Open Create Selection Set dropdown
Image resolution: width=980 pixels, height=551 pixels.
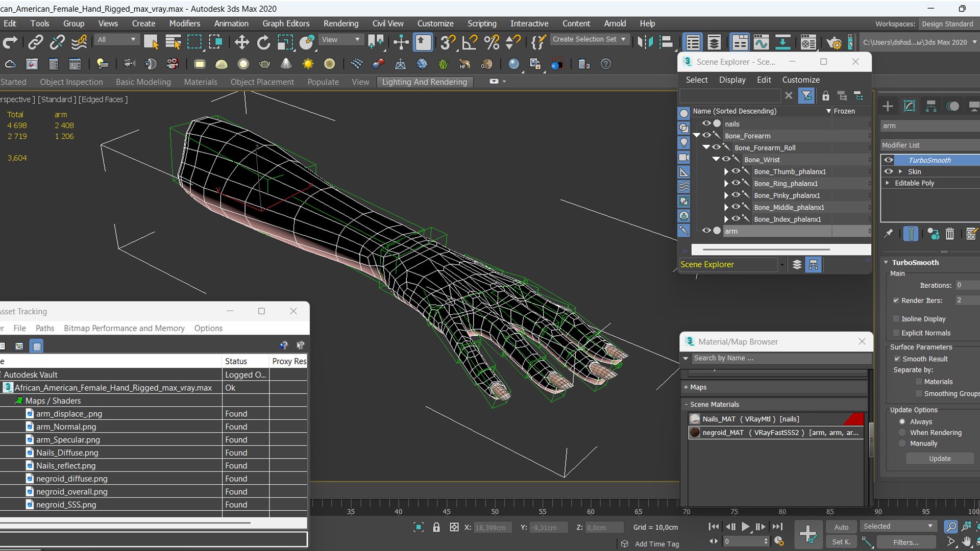click(x=589, y=39)
